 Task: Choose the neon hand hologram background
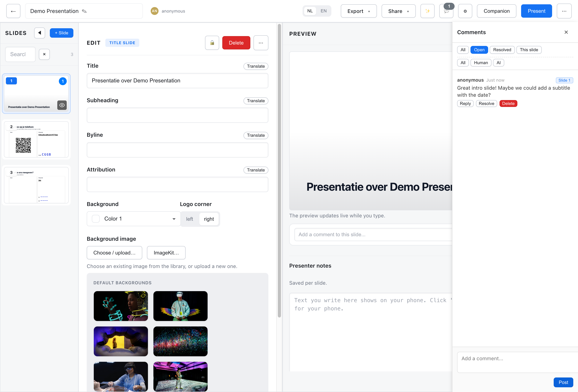tap(121, 306)
